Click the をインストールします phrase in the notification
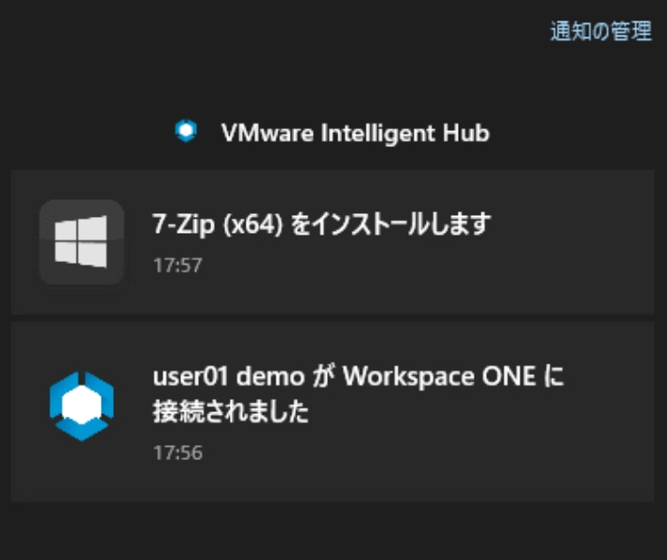The width and height of the screenshot is (667, 560). [391, 224]
